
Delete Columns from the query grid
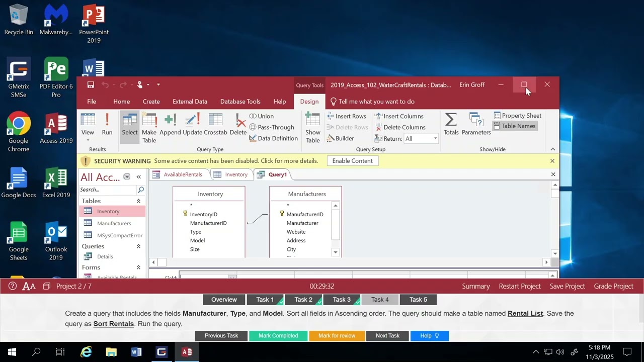coord(400,127)
